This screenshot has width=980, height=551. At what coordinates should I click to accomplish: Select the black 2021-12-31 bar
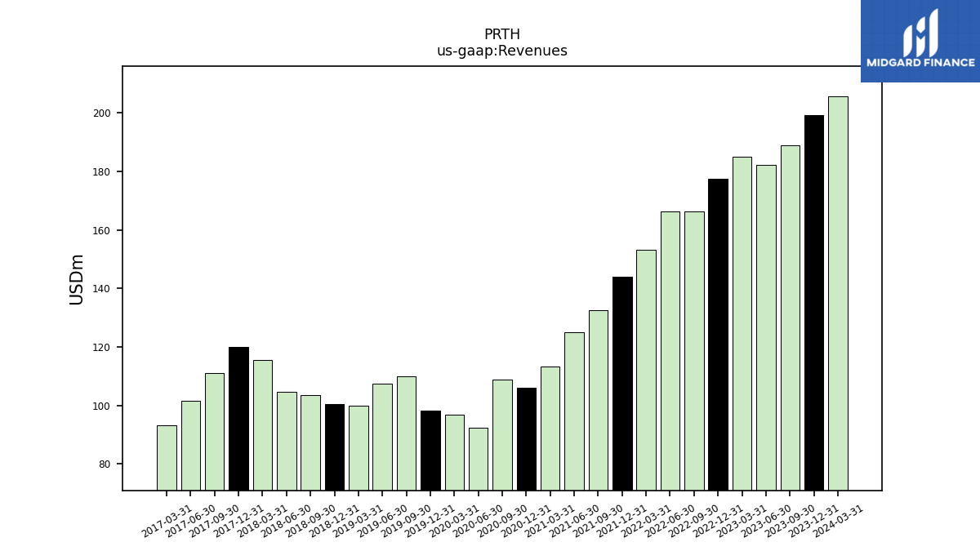(x=622, y=384)
